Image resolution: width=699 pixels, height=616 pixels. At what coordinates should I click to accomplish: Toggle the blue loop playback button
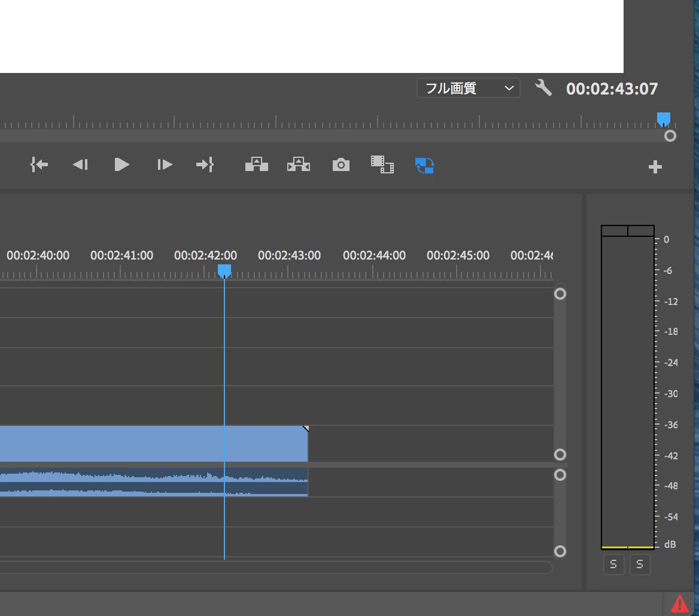coord(424,165)
